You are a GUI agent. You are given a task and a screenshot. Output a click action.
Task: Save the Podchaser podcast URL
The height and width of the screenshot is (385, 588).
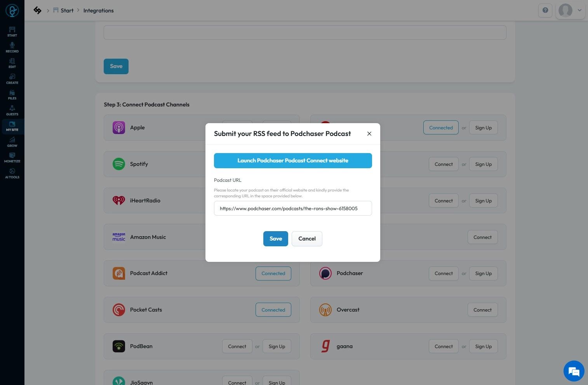(x=276, y=239)
